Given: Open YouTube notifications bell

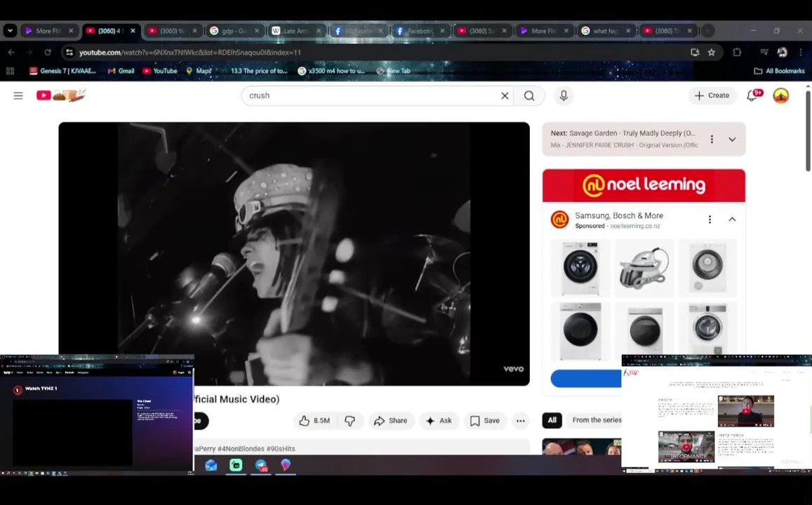Looking at the screenshot, I should [x=752, y=95].
